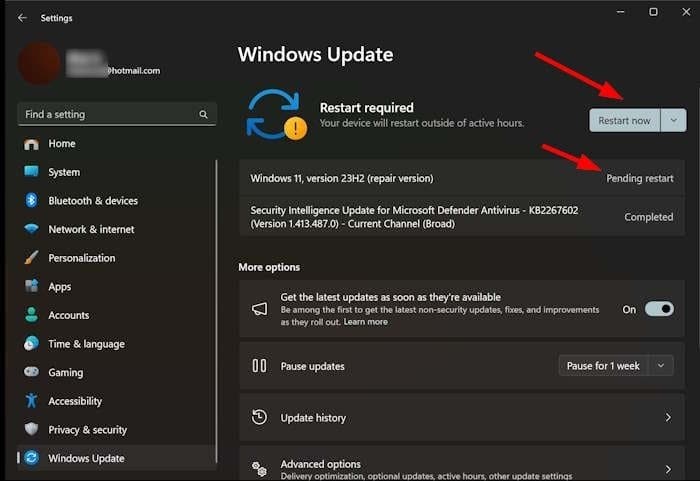Screen dimensions: 700x481
Task: Click 'Get the latest updates' setting title
Action: [391, 297]
